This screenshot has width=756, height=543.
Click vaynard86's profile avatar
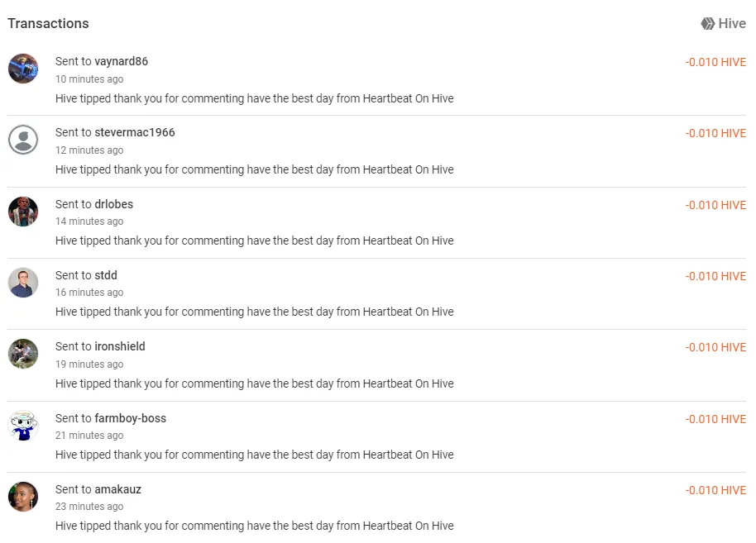coord(23,69)
